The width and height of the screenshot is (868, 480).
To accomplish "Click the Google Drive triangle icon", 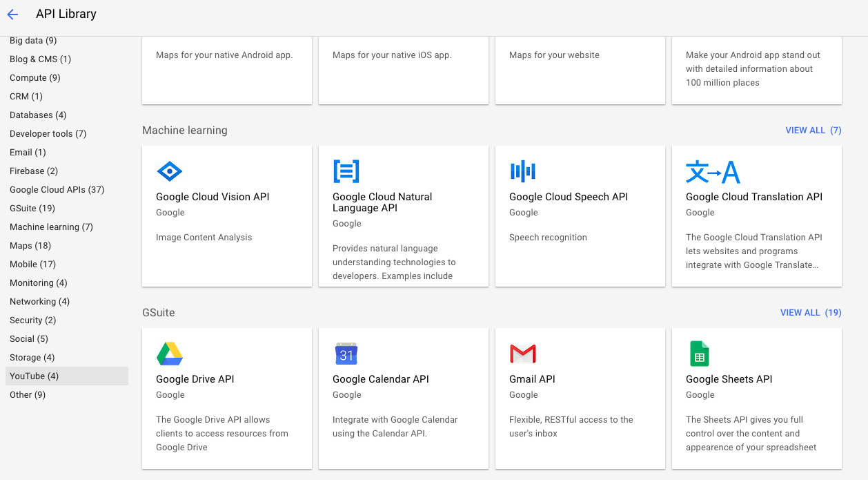I will pos(170,354).
